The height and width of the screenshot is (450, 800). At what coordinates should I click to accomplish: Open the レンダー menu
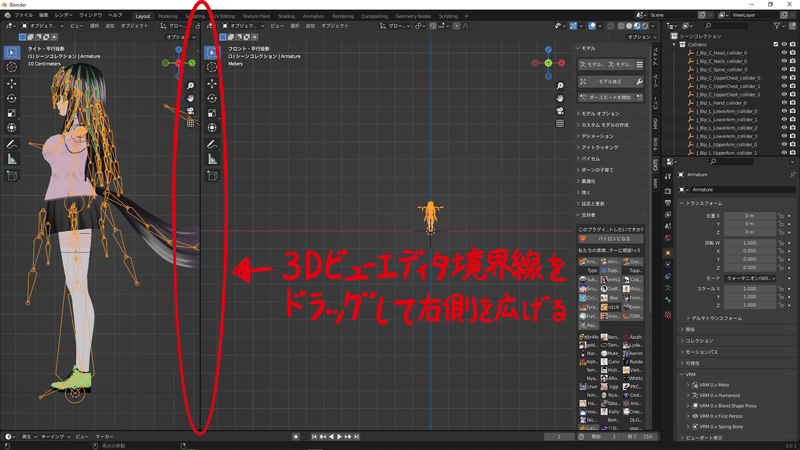tap(63, 15)
